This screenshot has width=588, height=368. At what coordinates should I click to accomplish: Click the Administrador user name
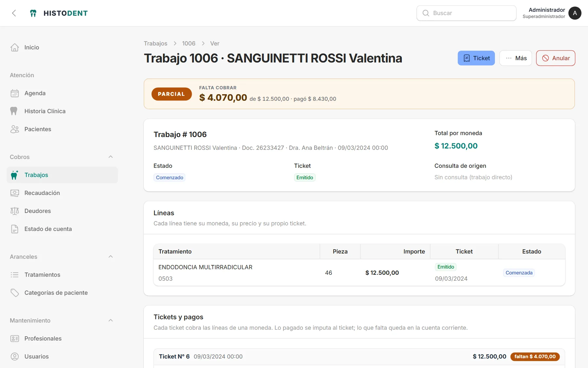click(x=547, y=10)
